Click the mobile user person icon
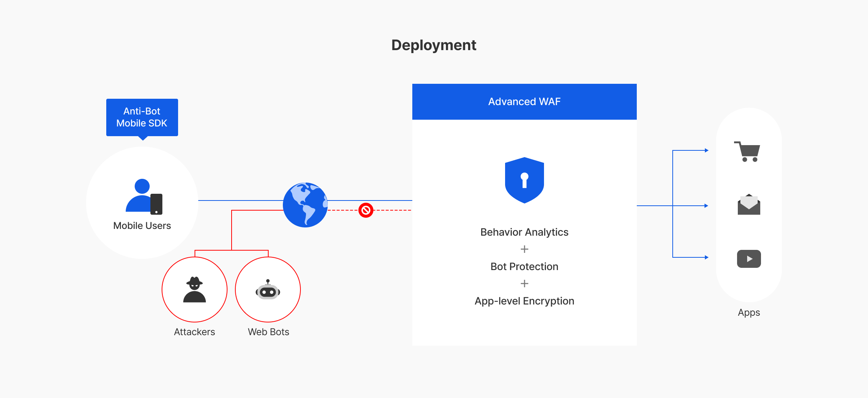 pos(143,196)
